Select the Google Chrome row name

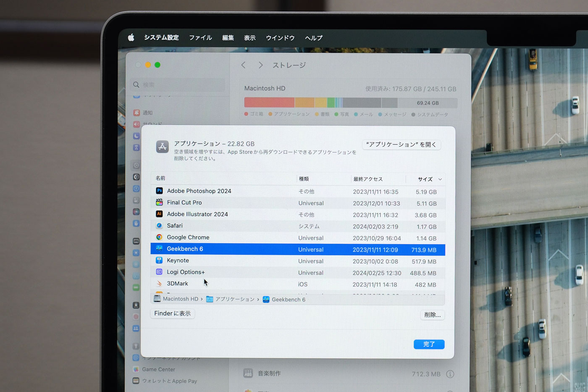(188, 237)
